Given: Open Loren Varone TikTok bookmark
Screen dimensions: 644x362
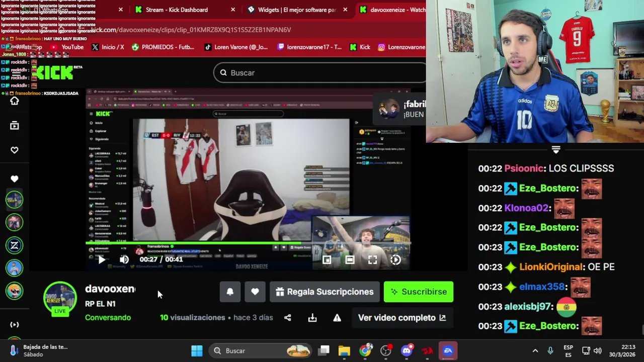Looking at the screenshot, I should tap(235, 47).
